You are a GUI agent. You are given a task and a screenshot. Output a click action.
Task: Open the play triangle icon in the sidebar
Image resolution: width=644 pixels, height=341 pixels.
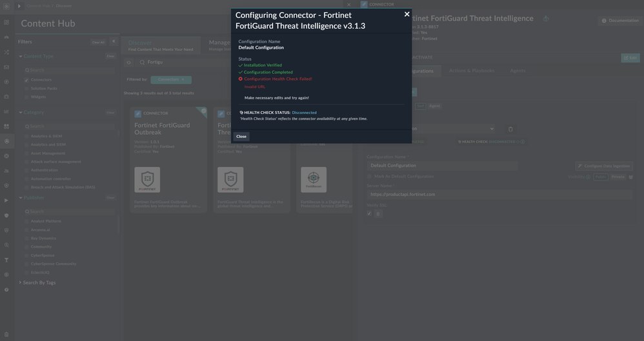point(6,200)
